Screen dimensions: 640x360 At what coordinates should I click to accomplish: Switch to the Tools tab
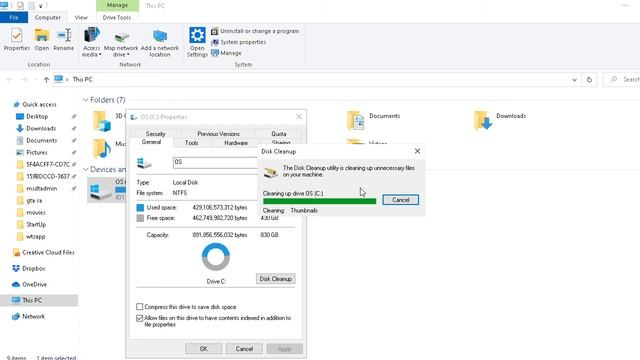pyautogui.click(x=191, y=143)
